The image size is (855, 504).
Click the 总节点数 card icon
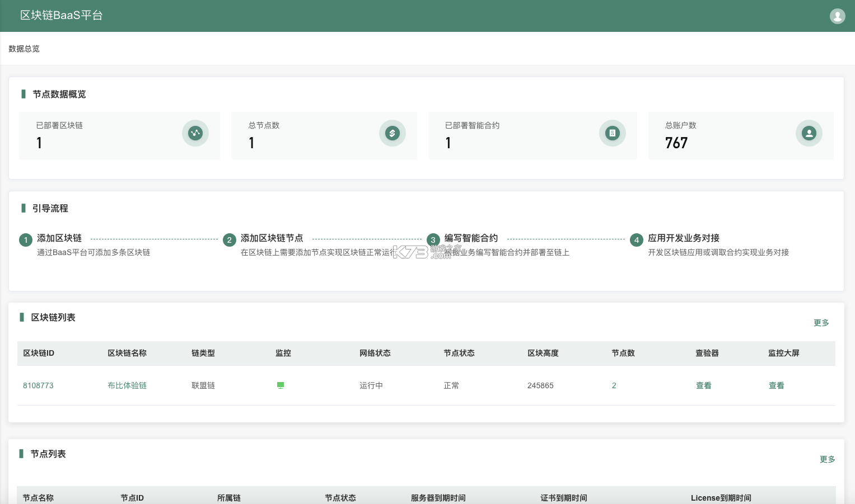pyautogui.click(x=393, y=133)
